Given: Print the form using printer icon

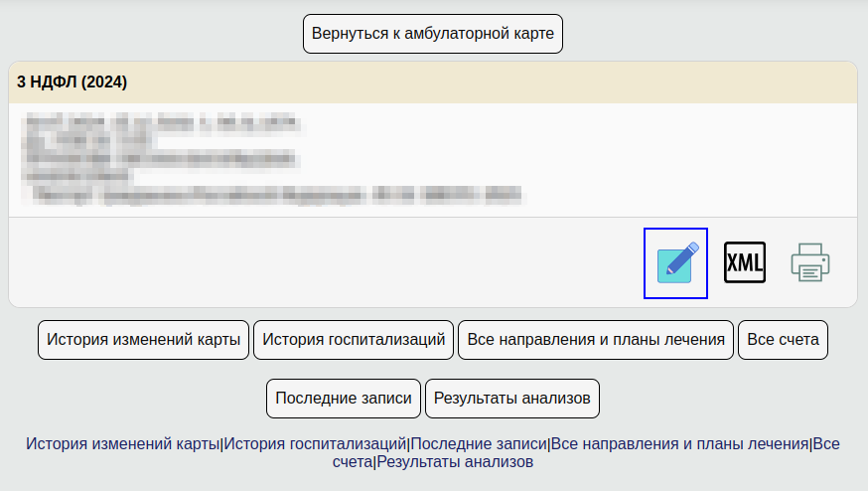Looking at the screenshot, I should (x=810, y=262).
